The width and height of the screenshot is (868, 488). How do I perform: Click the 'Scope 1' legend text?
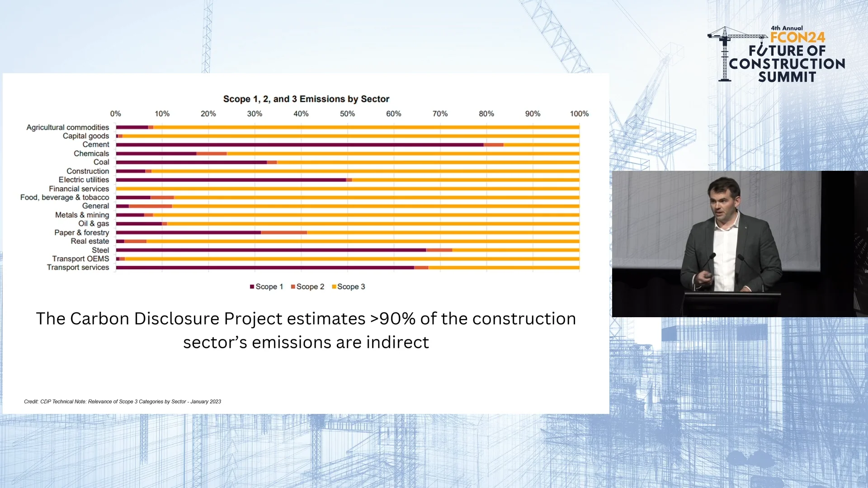click(x=269, y=287)
